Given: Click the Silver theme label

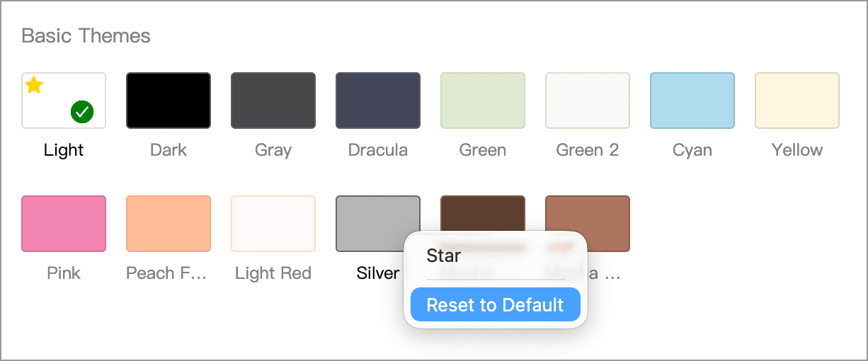Looking at the screenshot, I should 378,273.
